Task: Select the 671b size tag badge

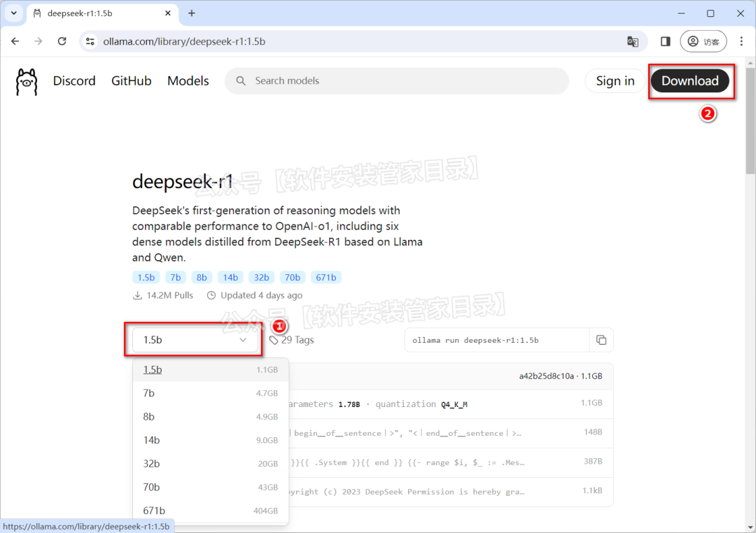Action: point(326,278)
